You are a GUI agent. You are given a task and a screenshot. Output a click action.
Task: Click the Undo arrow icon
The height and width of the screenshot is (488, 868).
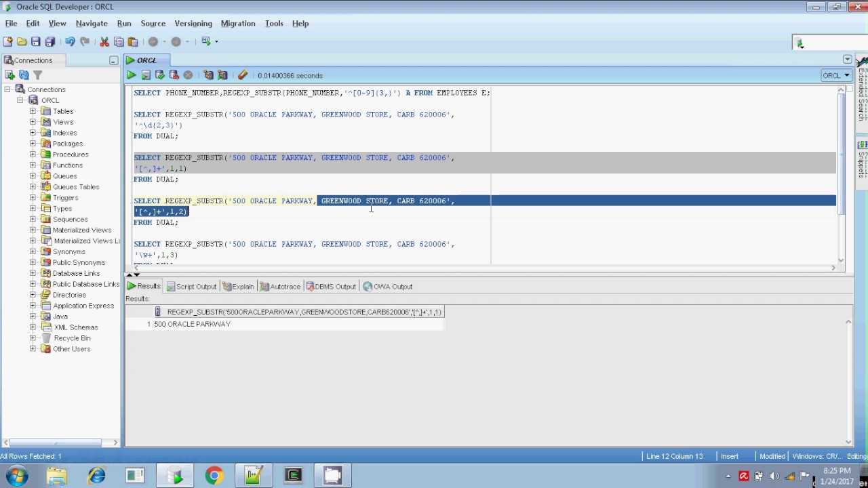pos(70,42)
